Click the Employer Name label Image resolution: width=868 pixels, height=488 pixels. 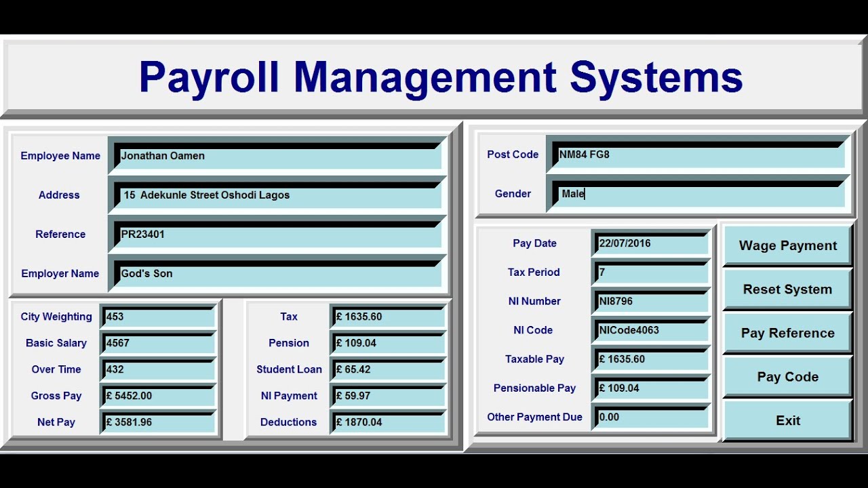click(60, 274)
